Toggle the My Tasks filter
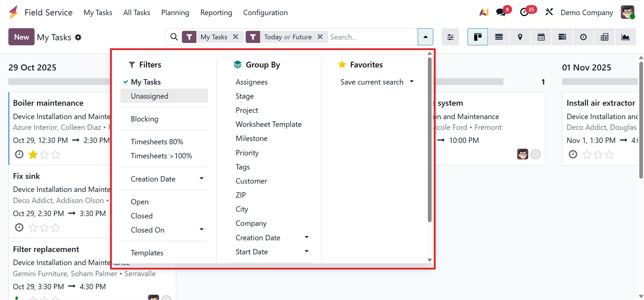Screen dimensions: 644x300 [x=146, y=82]
